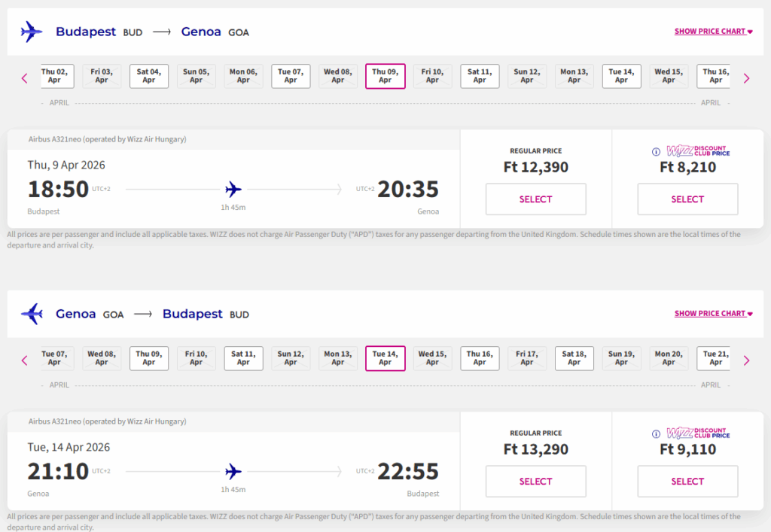Click the return Genoa–Budapest plane icon
Screen dimensions: 771x532
pos(32,314)
